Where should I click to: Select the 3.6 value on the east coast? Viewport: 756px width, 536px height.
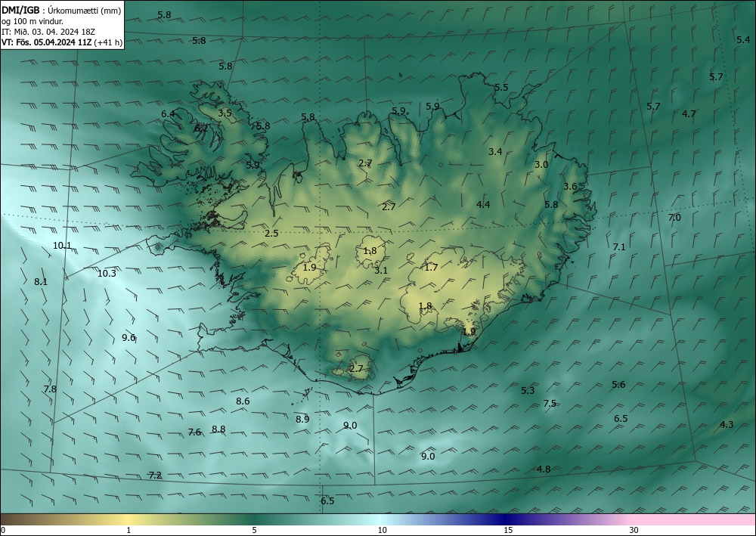coord(570,187)
